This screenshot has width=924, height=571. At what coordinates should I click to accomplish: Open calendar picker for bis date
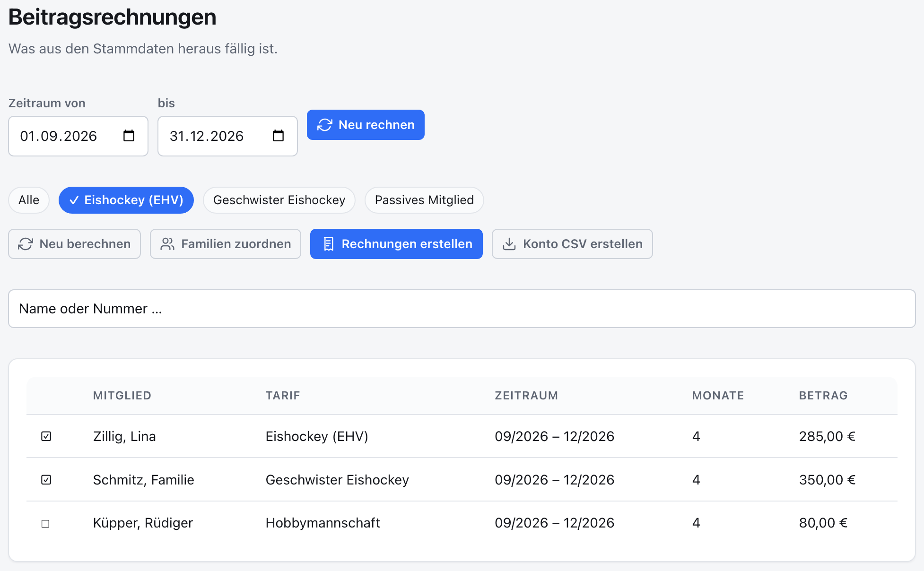(x=278, y=136)
